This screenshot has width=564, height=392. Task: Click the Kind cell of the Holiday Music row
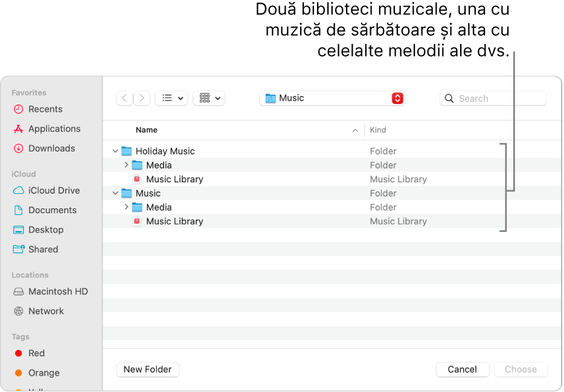click(383, 151)
